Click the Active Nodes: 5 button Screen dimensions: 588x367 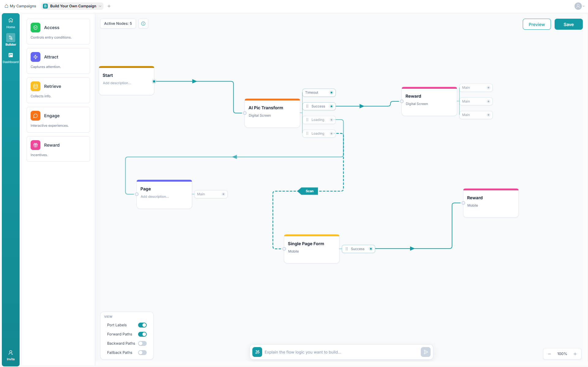[x=118, y=24]
